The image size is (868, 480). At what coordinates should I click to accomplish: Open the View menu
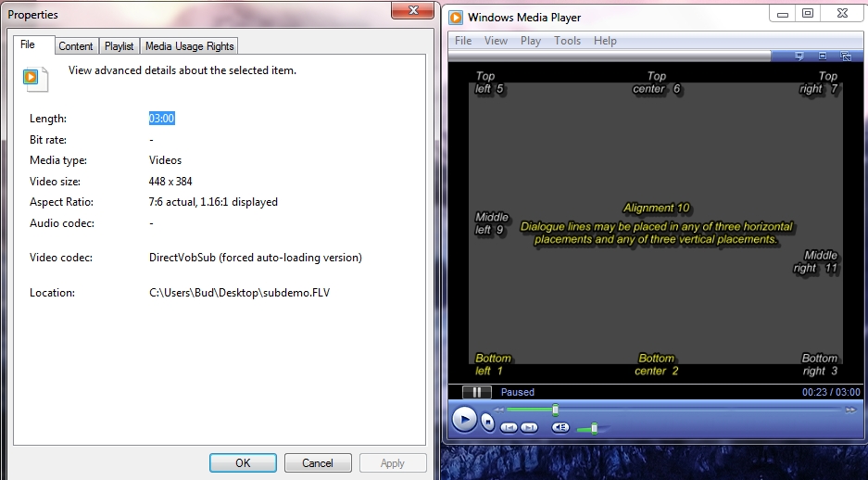(x=496, y=41)
